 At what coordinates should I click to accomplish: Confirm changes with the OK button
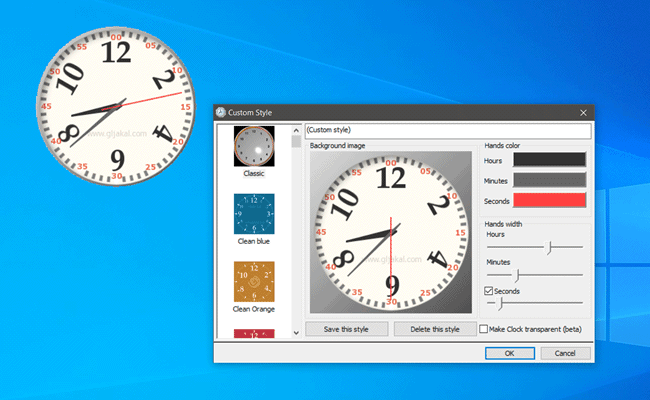tap(509, 353)
